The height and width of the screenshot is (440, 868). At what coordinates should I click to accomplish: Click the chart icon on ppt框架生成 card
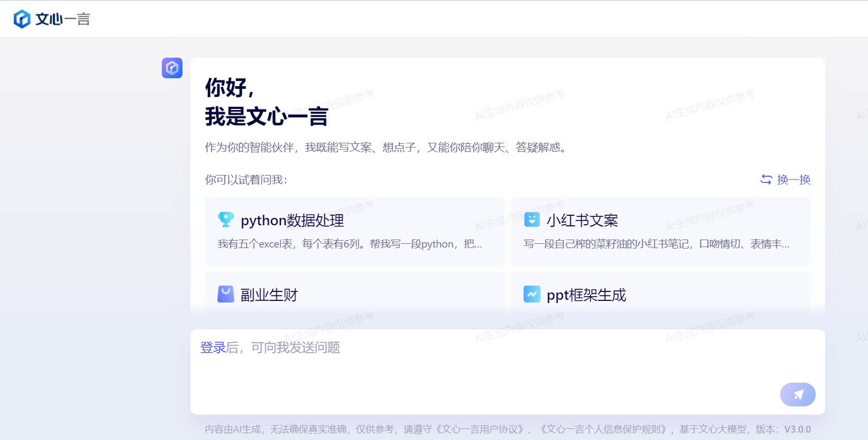tap(532, 294)
